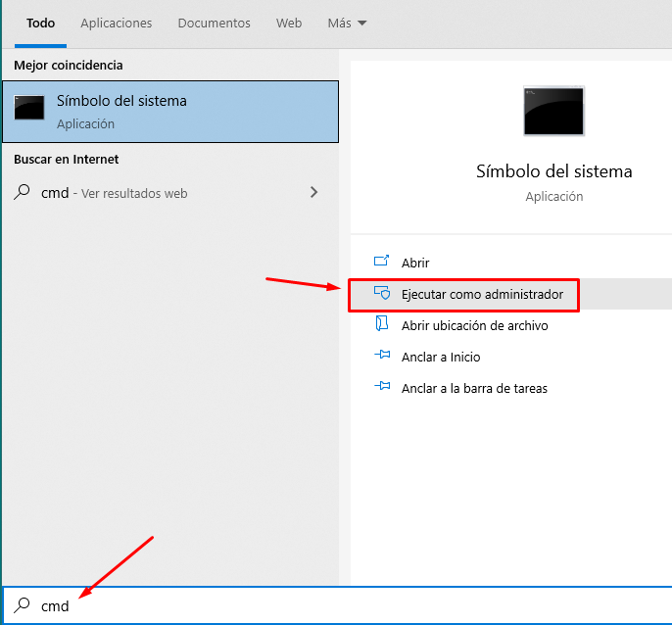The width and height of the screenshot is (672, 625).
Task: Click the pin icon for taskbar pinning
Action: pos(382,386)
